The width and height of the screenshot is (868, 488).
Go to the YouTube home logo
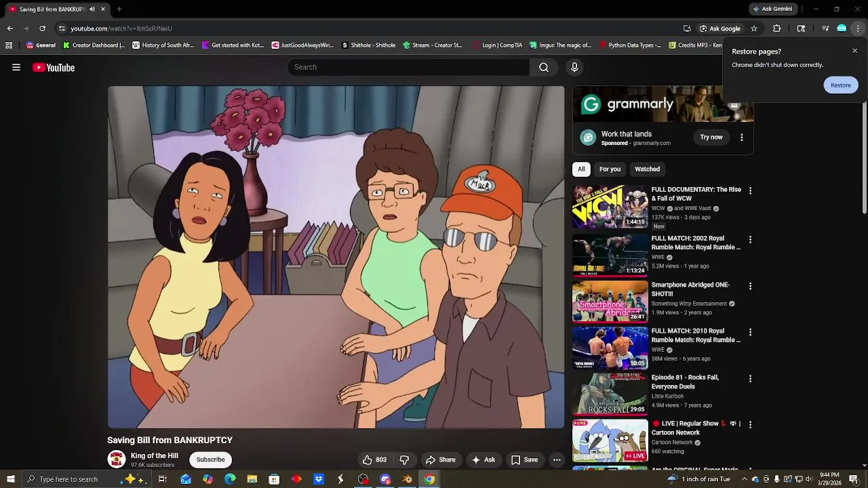pyautogui.click(x=54, y=67)
